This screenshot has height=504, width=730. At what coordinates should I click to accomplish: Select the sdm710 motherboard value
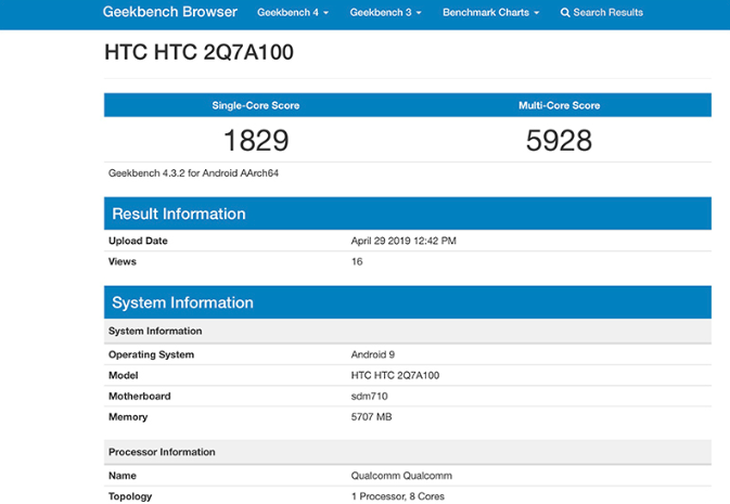369,396
